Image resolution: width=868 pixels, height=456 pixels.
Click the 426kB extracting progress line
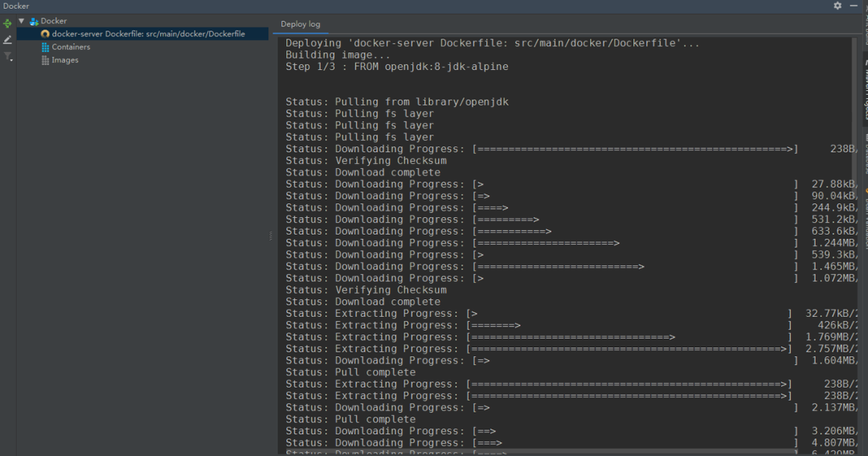click(x=571, y=325)
